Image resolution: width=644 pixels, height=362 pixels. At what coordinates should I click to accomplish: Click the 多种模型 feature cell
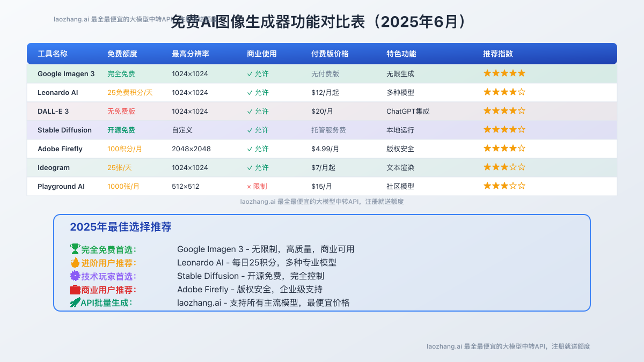point(400,92)
